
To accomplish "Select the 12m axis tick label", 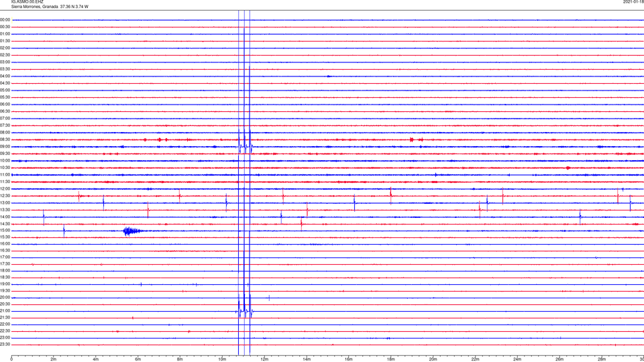I will pos(264,359).
